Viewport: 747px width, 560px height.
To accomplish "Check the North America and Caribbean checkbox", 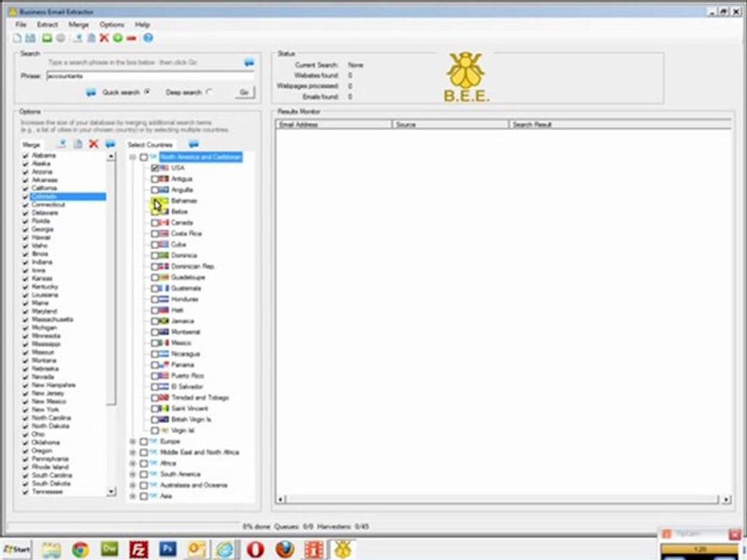I will coord(144,157).
